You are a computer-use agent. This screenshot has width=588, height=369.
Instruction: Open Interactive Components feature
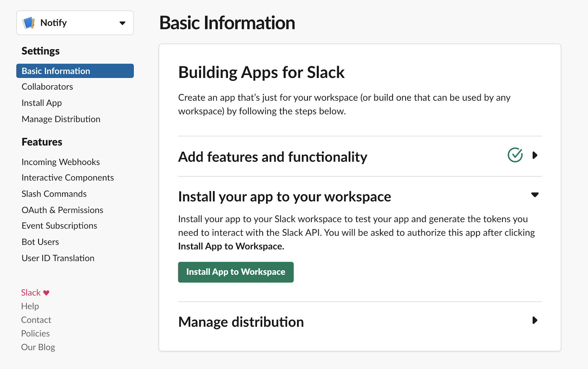pyautogui.click(x=68, y=178)
